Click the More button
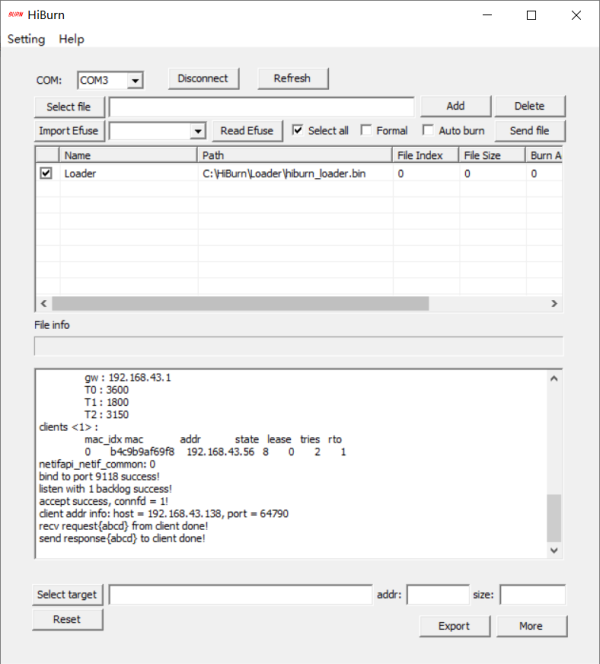This screenshot has width=600, height=664. coord(531,626)
